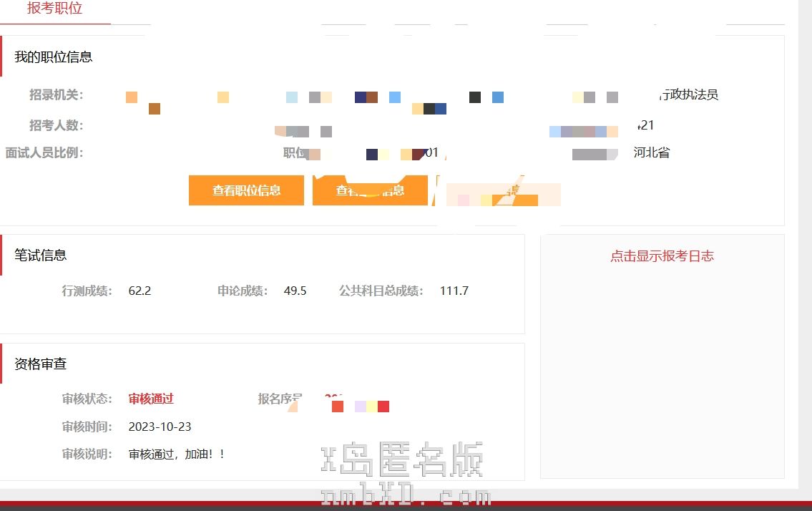
Task: Click the 公共科目总成绩 value 111.7
Action: [454, 291]
